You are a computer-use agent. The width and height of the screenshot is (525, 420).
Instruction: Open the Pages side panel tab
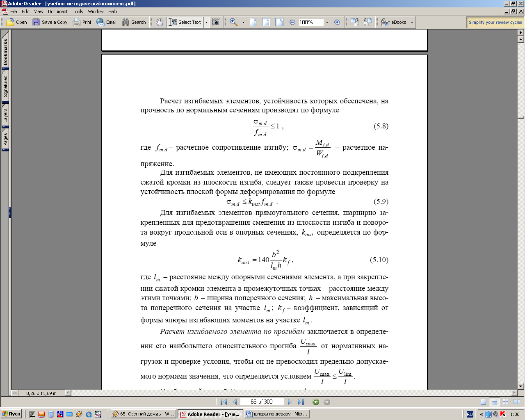click(5, 139)
